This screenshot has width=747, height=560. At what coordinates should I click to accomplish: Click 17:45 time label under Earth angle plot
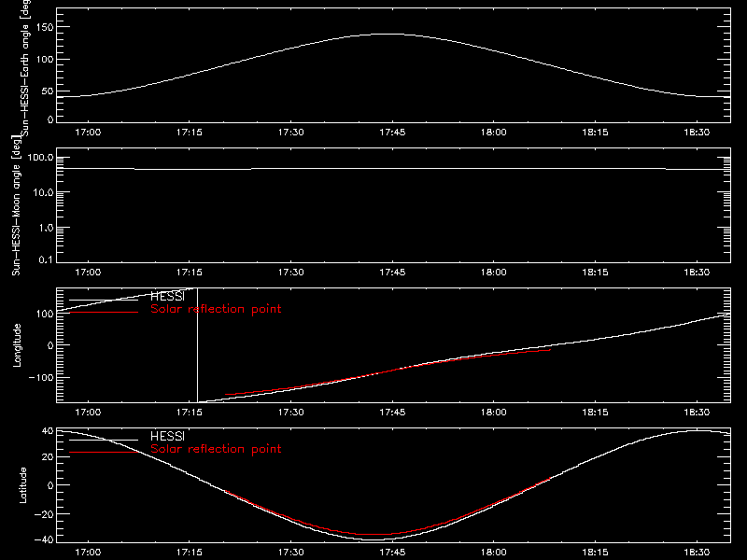(x=392, y=132)
